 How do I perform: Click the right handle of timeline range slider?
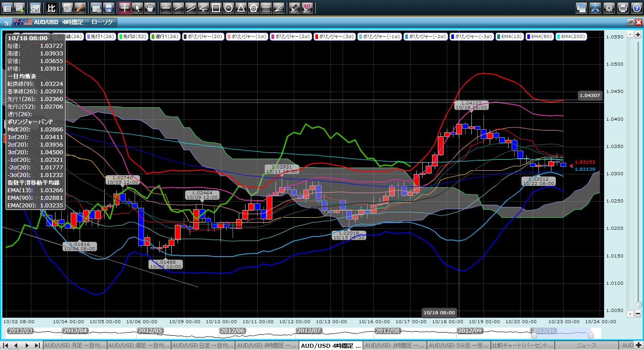click(591, 335)
